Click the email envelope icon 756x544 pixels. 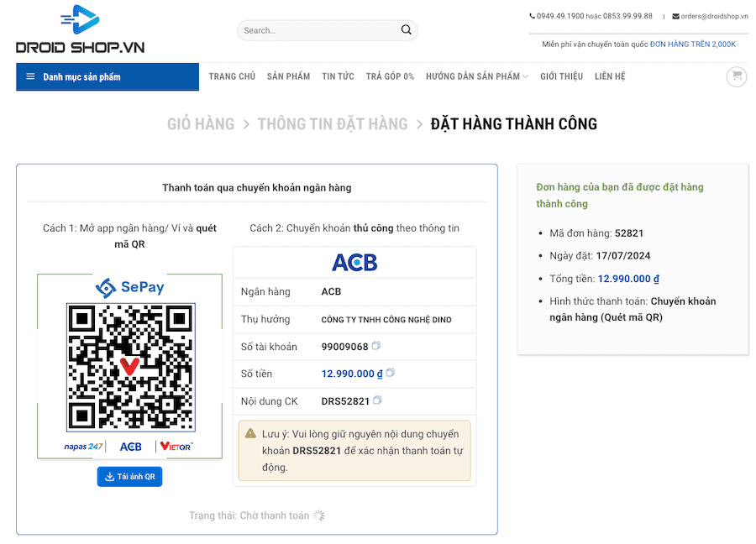point(675,17)
